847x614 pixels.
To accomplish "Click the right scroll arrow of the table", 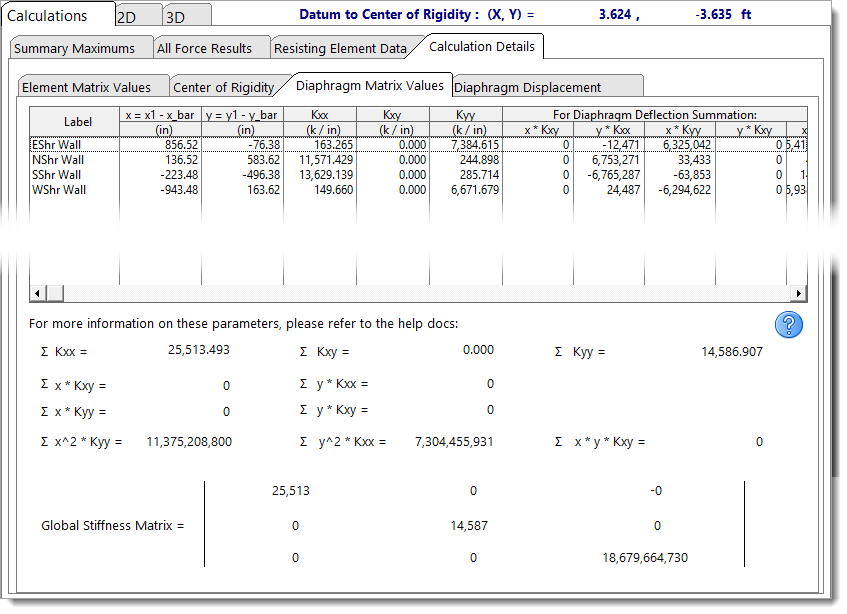I will coord(799,293).
